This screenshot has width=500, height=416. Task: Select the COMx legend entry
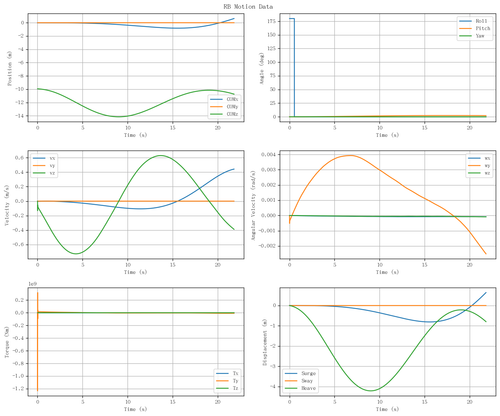pos(224,99)
